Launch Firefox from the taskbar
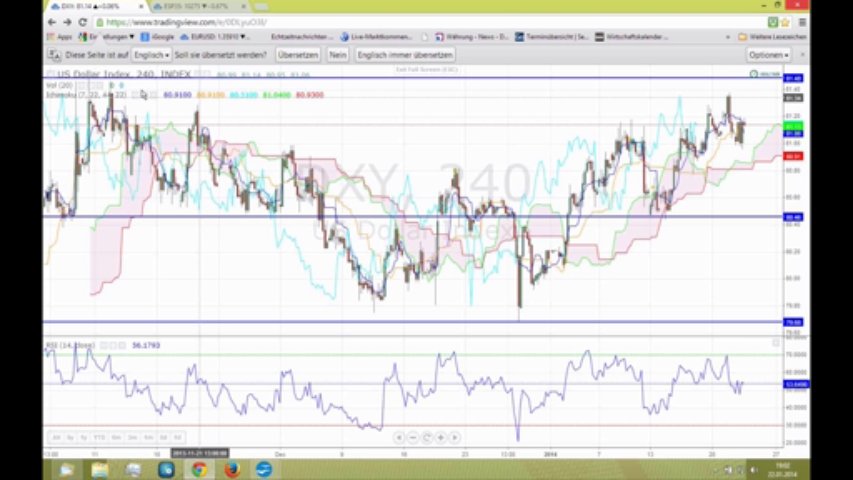The image size is (853, 480). tap(230, 469)
